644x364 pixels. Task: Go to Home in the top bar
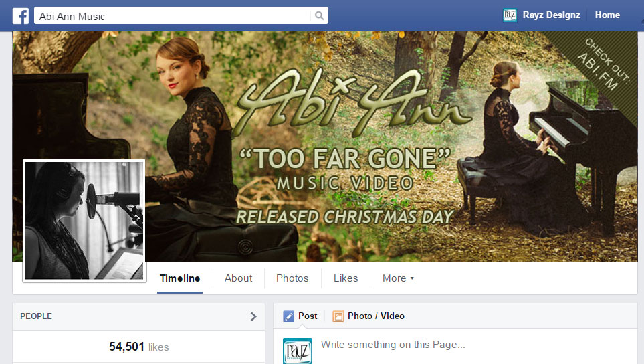click(607, 15)
